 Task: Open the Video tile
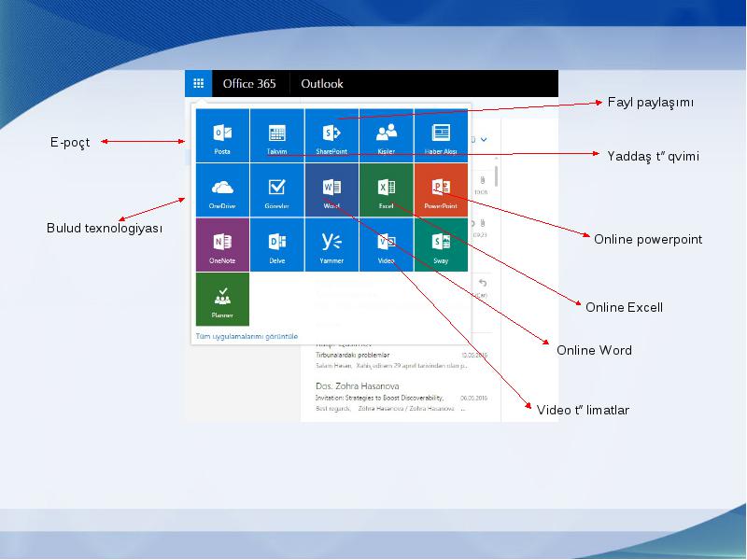(x=387, y=245)
